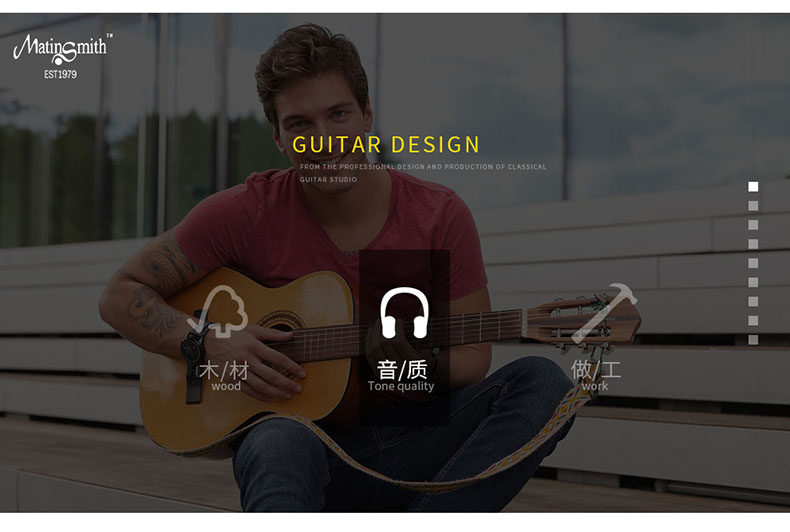Image resolution: width=790 pixels, height=532 pixels.
Task: Jump to the third page indicator dot
Action: 753,225
